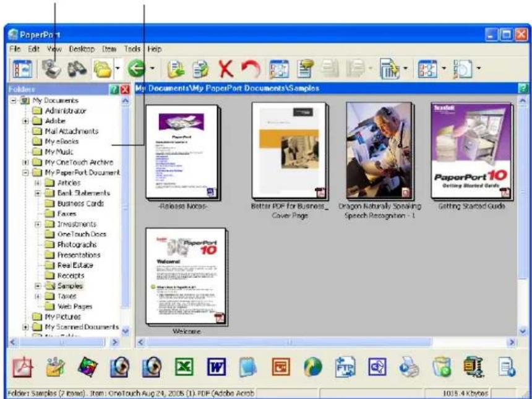Click desktop vertical scrollbar down arrow
Screen dimensions: 532x399
point(523,330)
